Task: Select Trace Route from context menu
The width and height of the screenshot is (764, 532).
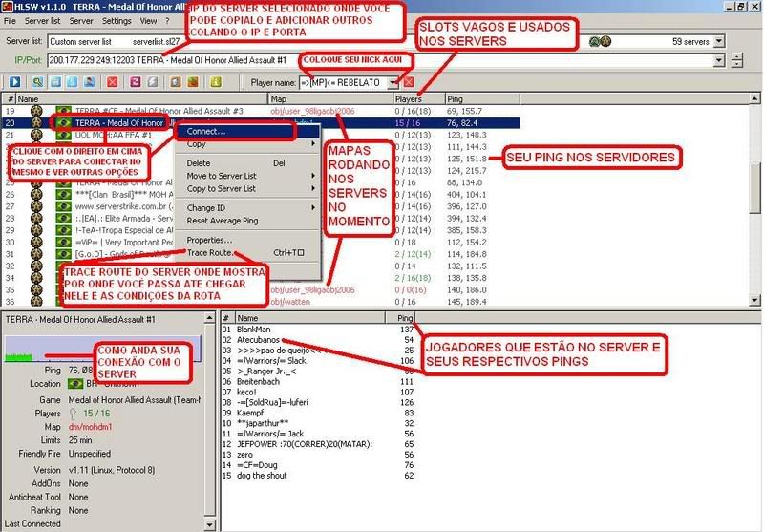Action: [x=247, y=253]
